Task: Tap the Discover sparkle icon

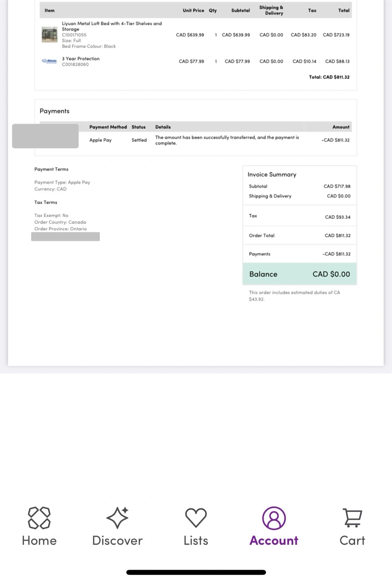Action: (117, 518)
